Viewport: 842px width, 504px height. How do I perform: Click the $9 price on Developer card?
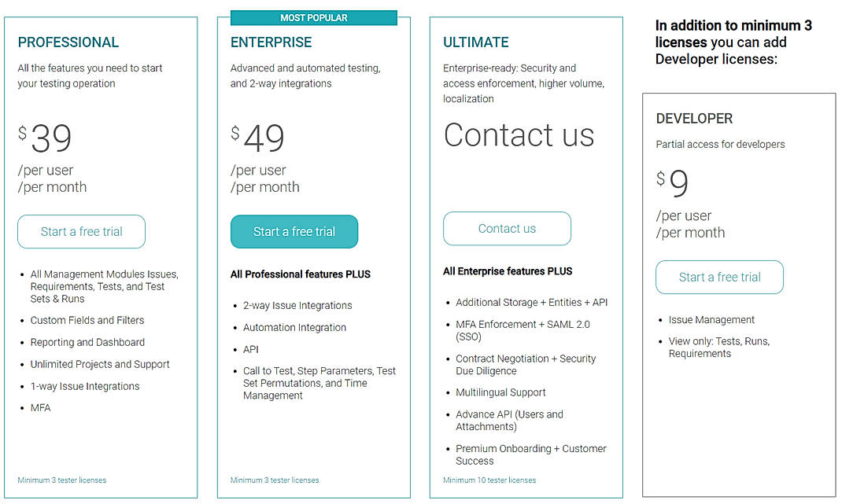[674, 183]
